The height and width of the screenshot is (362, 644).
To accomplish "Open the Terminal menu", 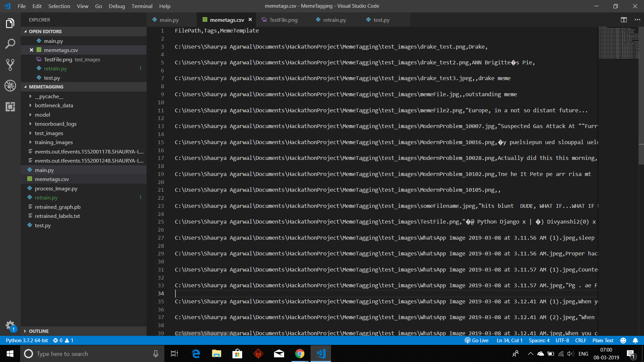I will 142,6.
